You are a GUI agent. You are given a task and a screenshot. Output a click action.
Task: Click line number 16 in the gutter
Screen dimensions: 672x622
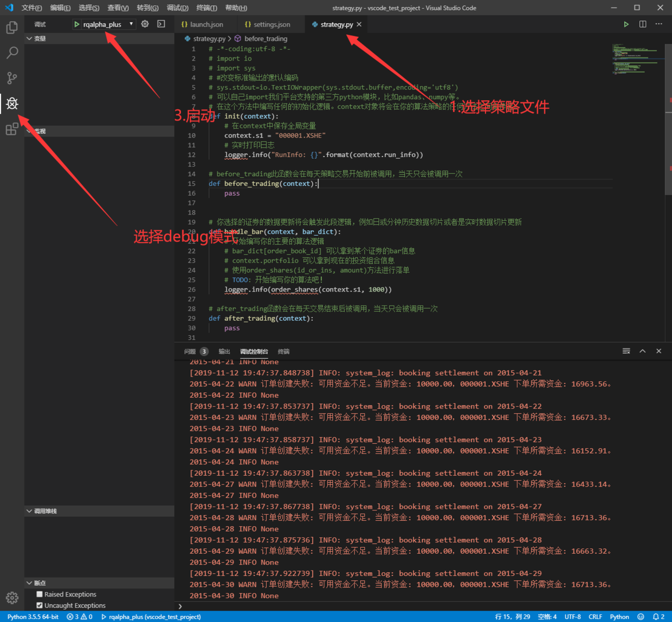pyautogui.click(x=192, y=193)
